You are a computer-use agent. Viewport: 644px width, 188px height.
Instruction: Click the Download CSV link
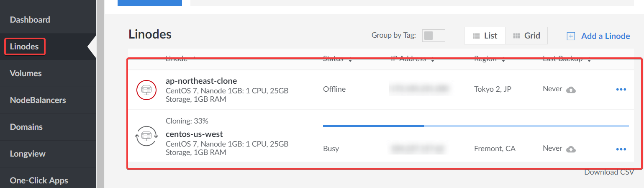tap(609, 172)
